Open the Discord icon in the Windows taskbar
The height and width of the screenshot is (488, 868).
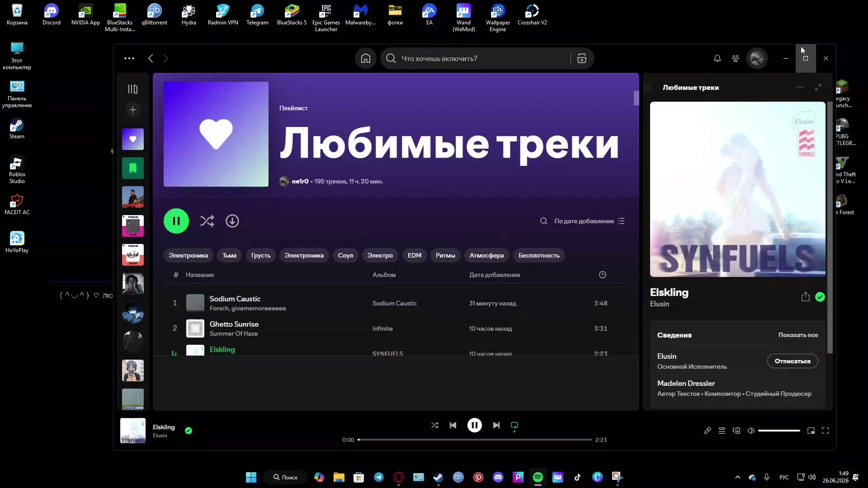point(498,477)
